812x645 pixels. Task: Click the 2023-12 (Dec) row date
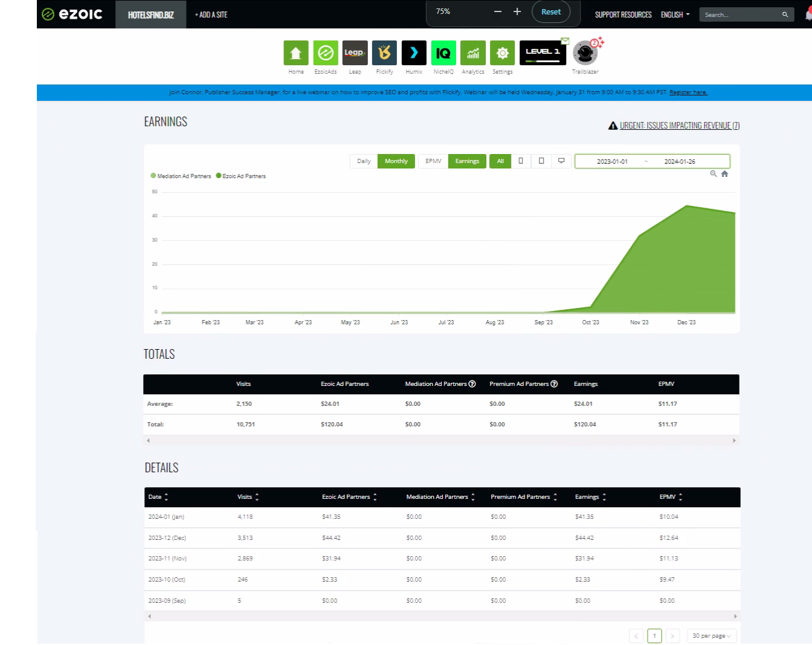click(x=167, y=538)
